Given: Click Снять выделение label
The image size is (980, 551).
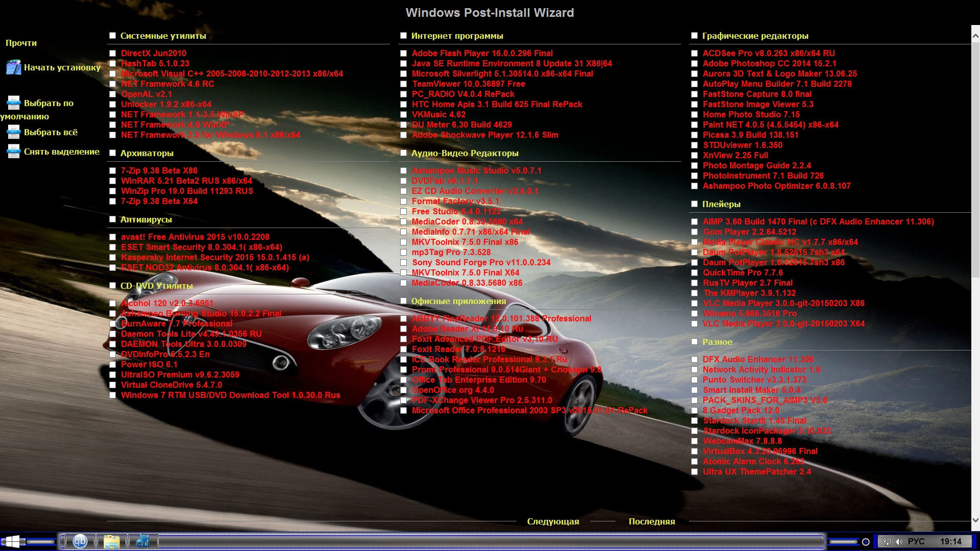Looking at the screenshot, I should (x=62, y=152).
